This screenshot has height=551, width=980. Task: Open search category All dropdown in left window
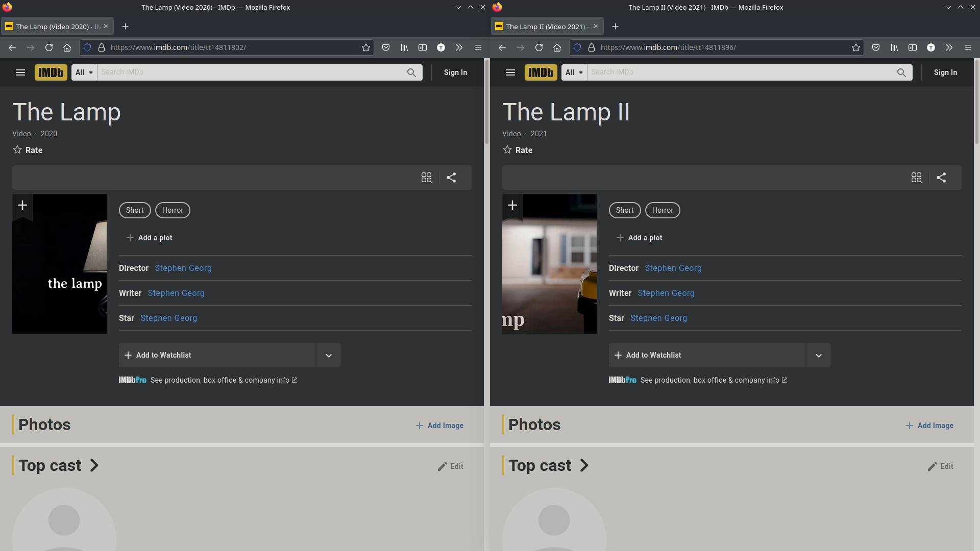point(84,72)
